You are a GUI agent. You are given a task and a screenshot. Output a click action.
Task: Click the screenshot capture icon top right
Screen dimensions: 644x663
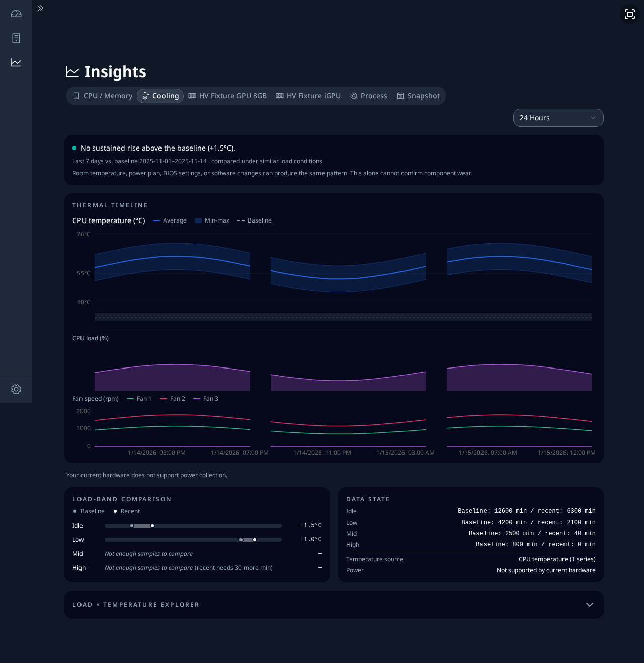click(x=630, y=14)
